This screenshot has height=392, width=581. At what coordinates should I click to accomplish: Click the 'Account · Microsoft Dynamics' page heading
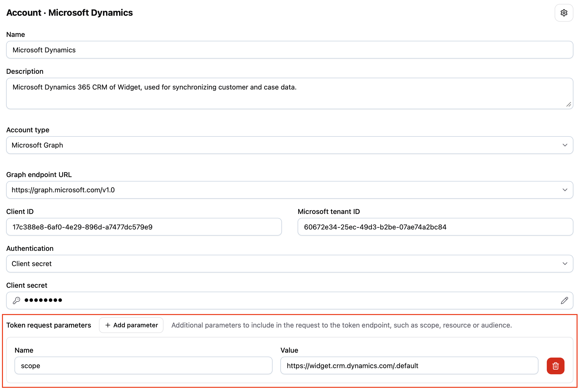69,13
